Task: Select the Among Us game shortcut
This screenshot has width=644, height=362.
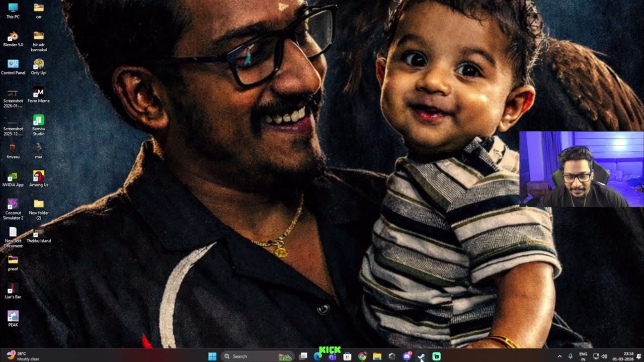Action: pyautogui.click(x=39, y=179)
